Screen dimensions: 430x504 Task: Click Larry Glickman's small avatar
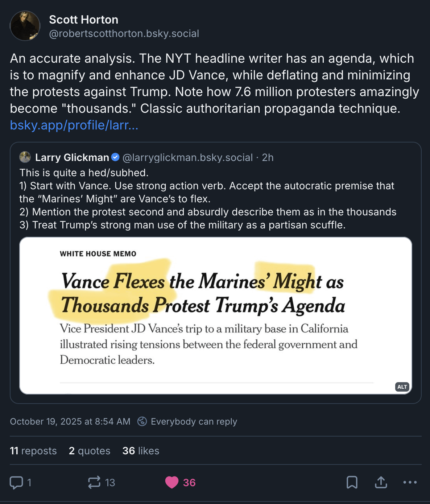click(25, 157)
